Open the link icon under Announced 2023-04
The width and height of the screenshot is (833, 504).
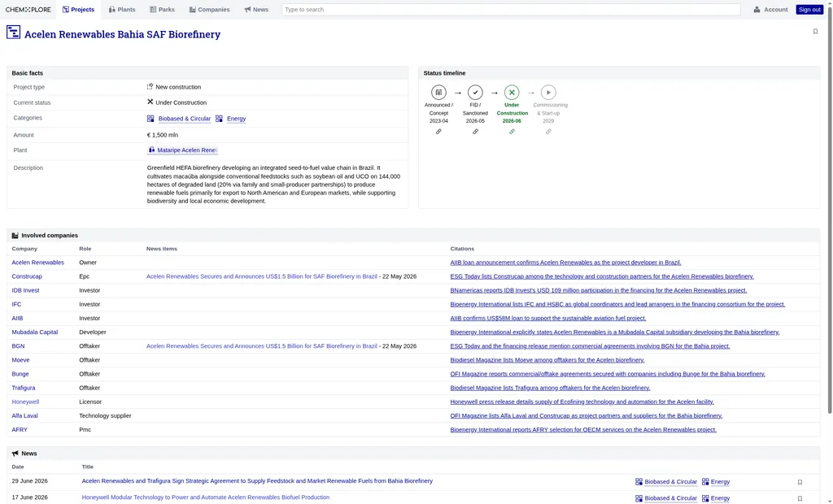(438, 132)
